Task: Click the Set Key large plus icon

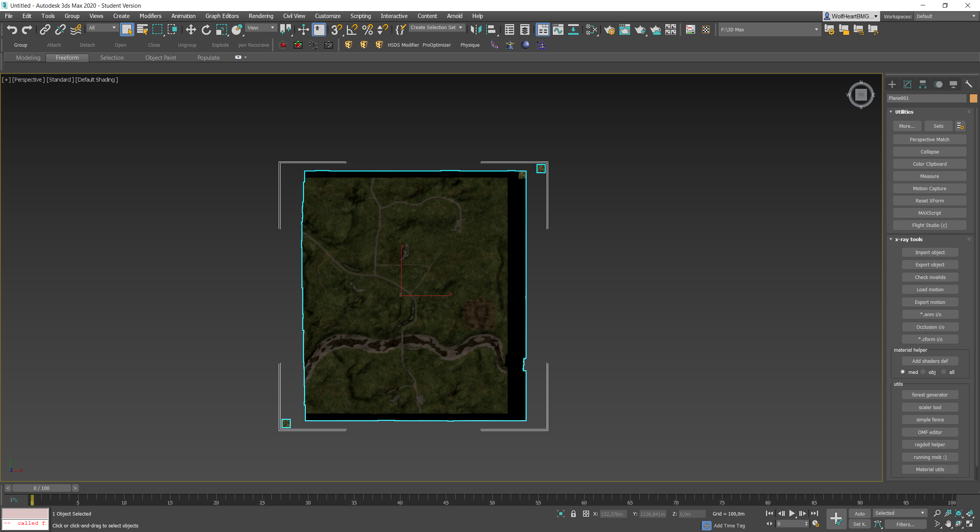Action: [836, 519]
